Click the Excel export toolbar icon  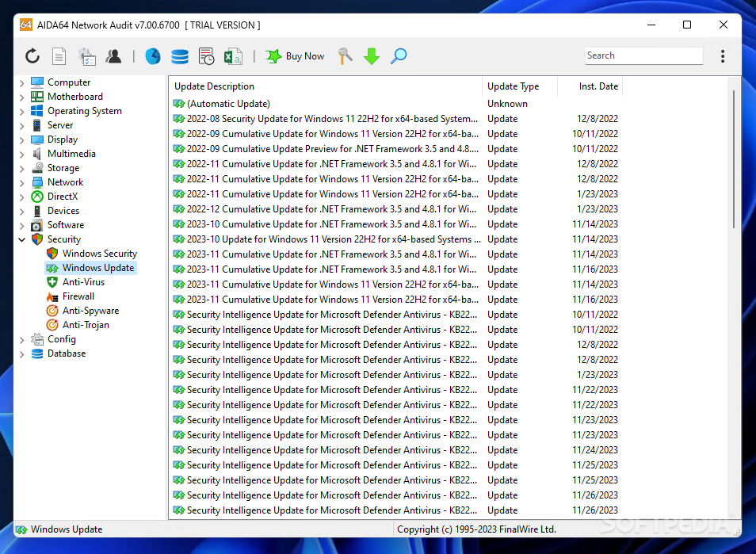point(233,56)
